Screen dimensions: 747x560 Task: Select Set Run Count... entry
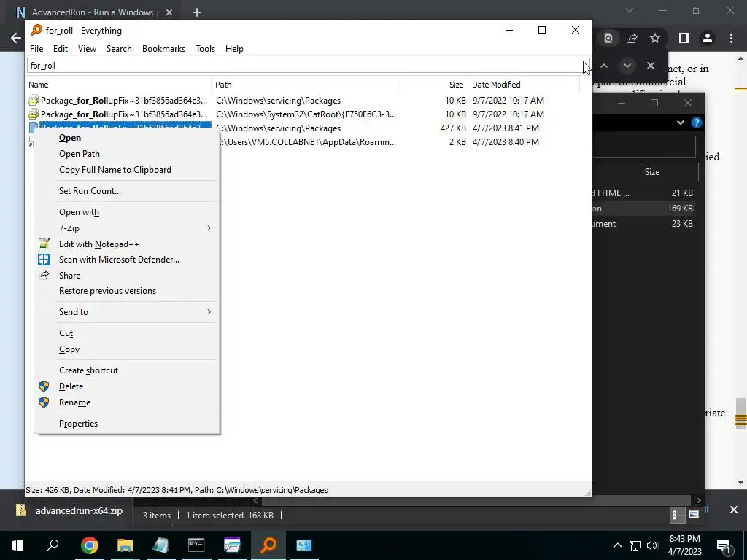point(127,191)
